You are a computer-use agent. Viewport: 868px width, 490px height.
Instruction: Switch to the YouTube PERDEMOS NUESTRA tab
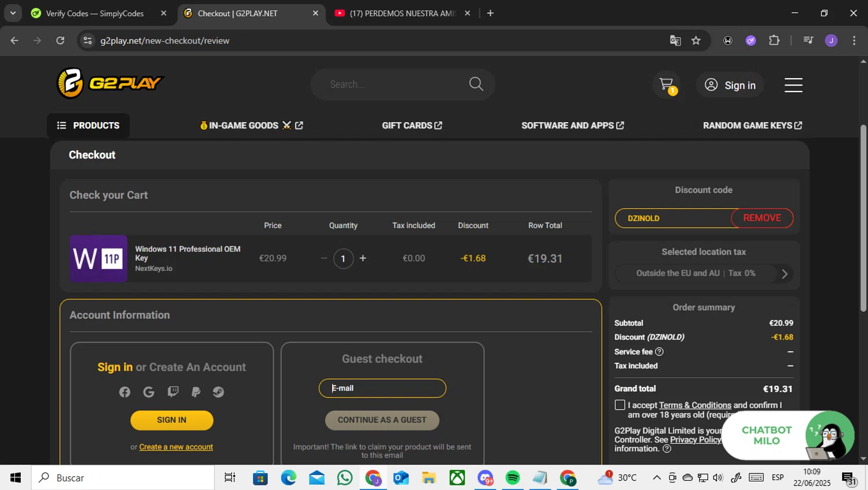click(403, 13)
